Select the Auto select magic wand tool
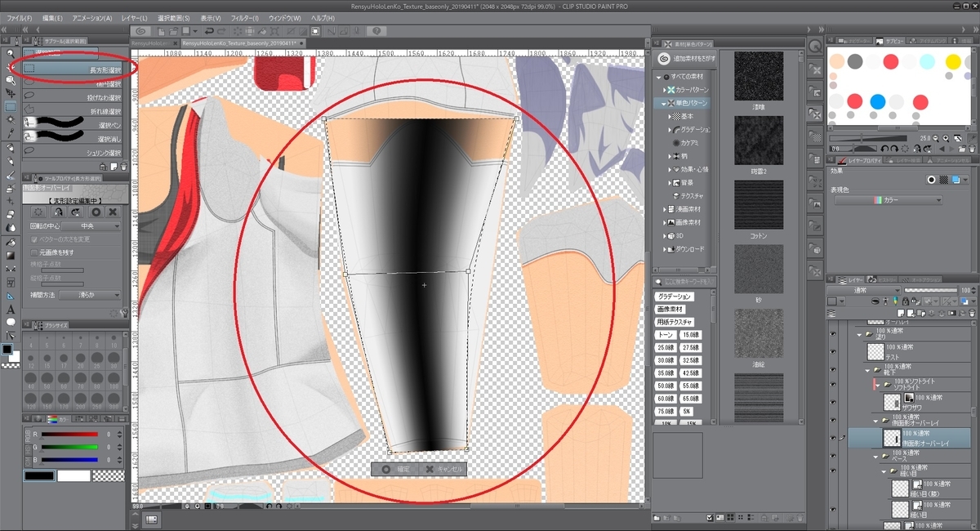 tap(11, 120)
